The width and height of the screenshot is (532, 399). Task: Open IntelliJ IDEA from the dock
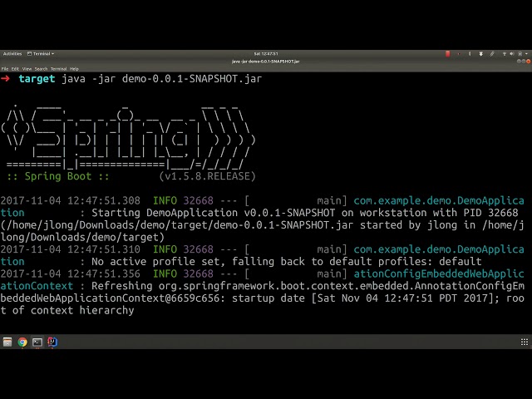pyautogui.click(x=52, y=342)
